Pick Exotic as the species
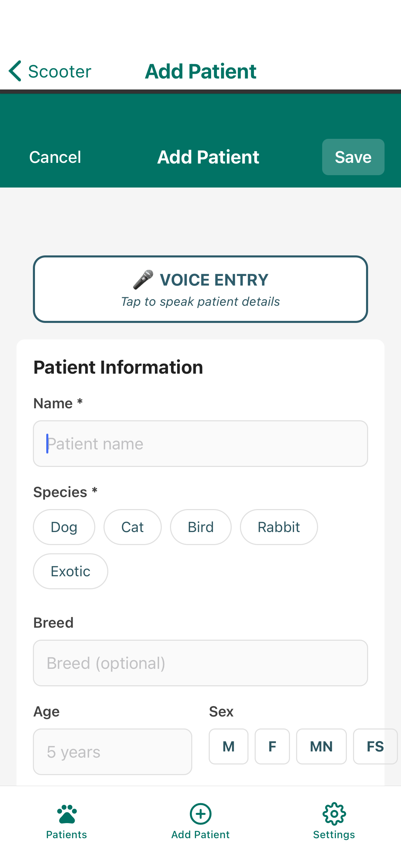Viewport: 401px width, 868px height. (x=70, y=571)
